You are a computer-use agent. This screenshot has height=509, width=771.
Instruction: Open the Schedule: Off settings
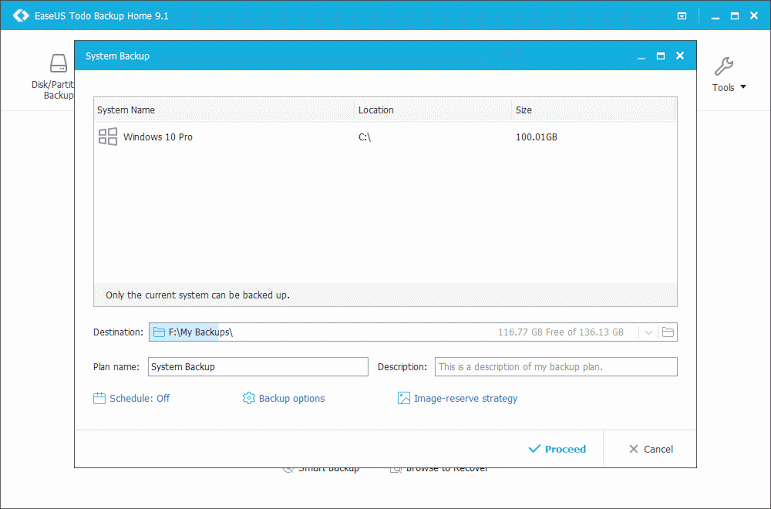(x=139, y=398)
